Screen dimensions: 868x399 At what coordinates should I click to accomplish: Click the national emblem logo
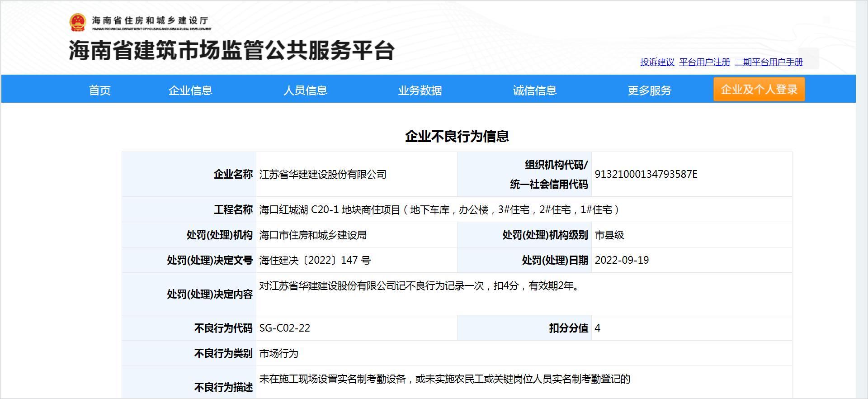[x=77, y=22]
